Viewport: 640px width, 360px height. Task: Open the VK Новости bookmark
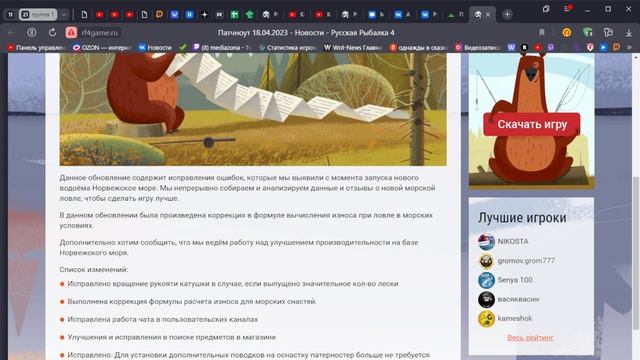tap(155, 48)
